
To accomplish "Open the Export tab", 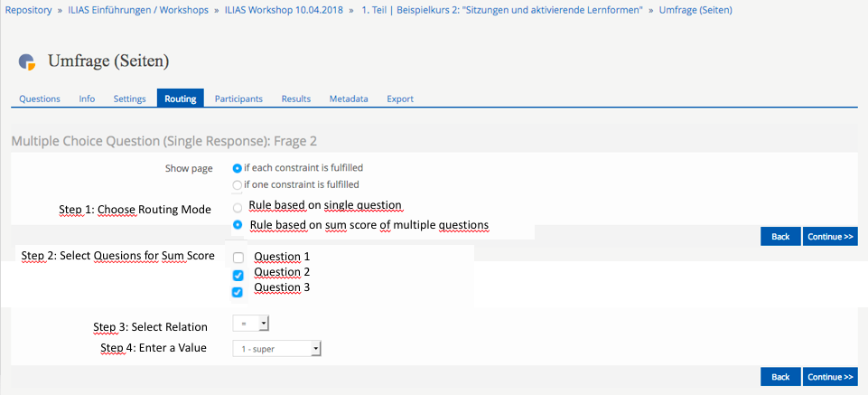I will 400,99.
